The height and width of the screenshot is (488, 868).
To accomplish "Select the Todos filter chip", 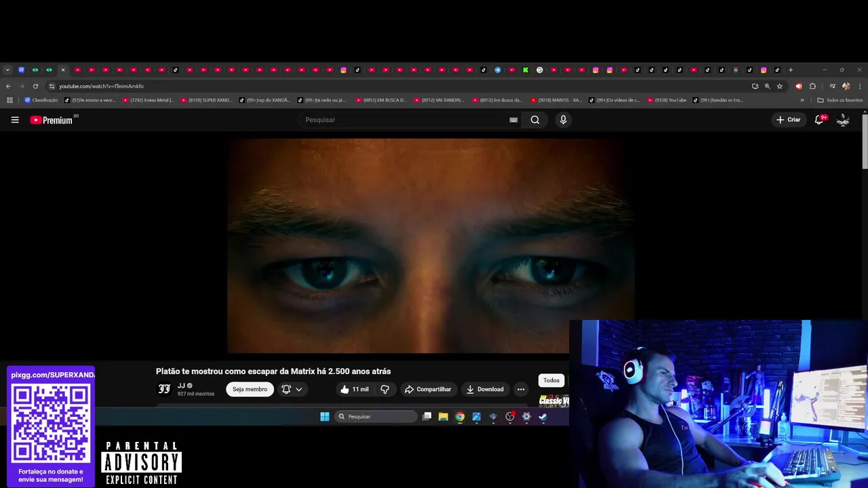I will tap(551, 380).
